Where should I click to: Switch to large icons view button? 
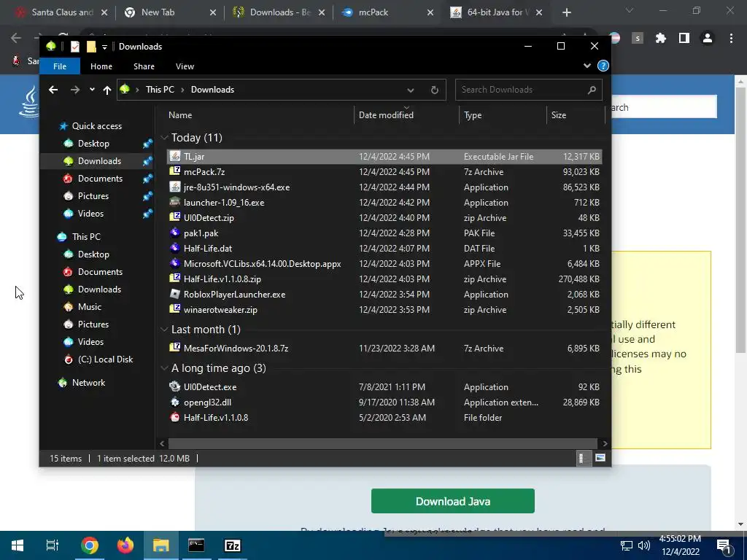pos(600,458)
